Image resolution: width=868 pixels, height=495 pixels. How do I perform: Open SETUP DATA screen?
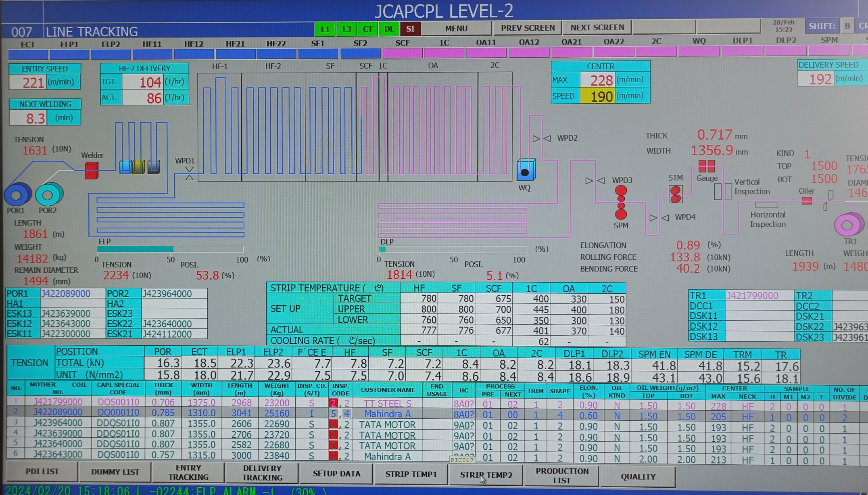[336, 474]
